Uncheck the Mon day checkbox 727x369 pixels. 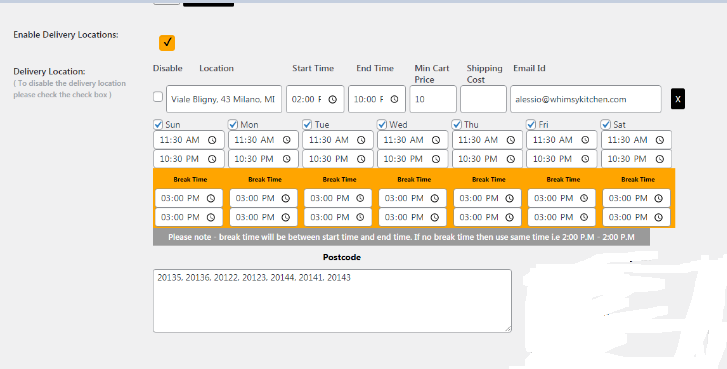pyautogui.click(x=233, y=124)
